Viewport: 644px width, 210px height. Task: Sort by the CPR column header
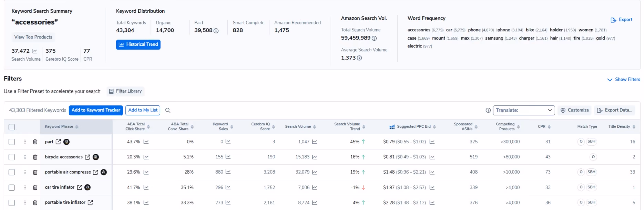coord(544,127)
